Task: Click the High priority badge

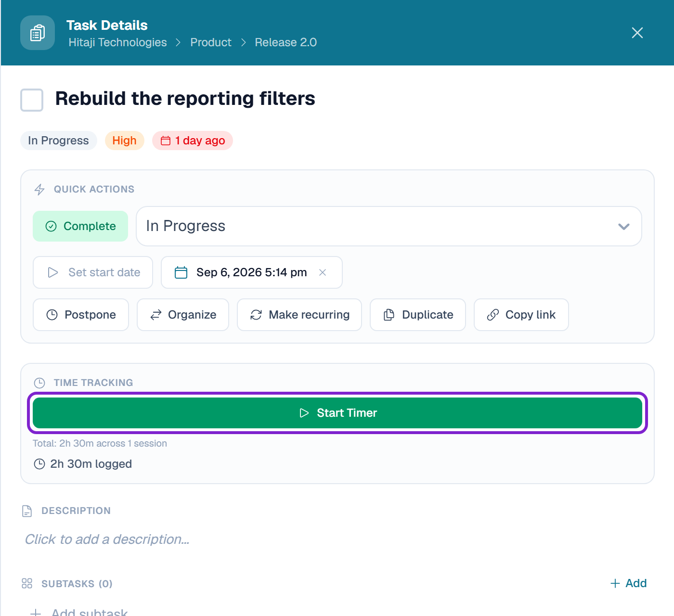Action: (125, 141)
